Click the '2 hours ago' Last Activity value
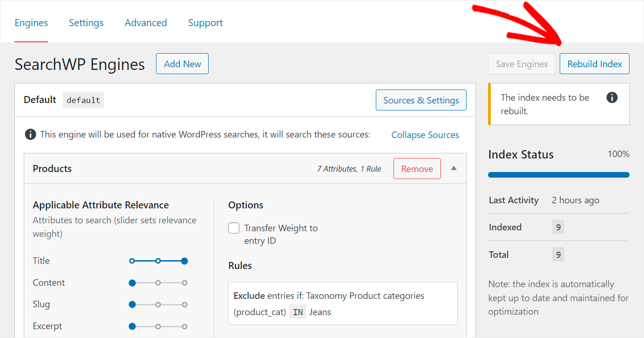Screen dimensions: 644x338 (x=576, y=200)
